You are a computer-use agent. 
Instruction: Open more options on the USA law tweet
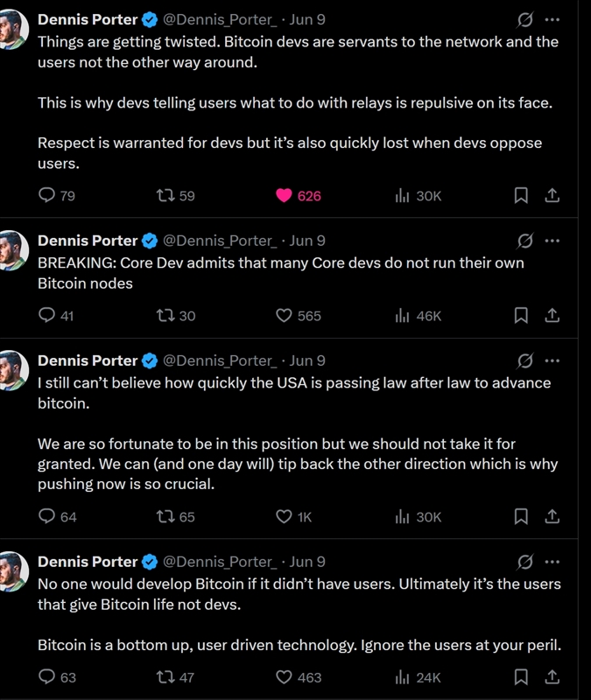point(552,360)
